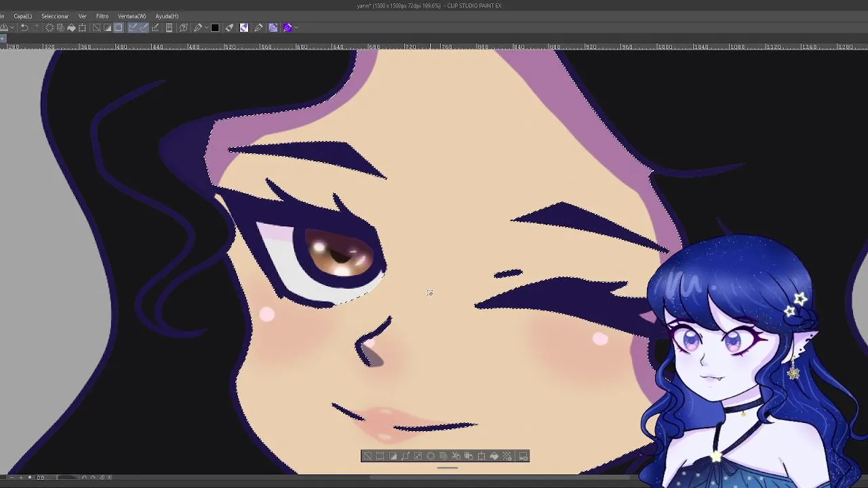Open the Ver menu

pos(82,16)
